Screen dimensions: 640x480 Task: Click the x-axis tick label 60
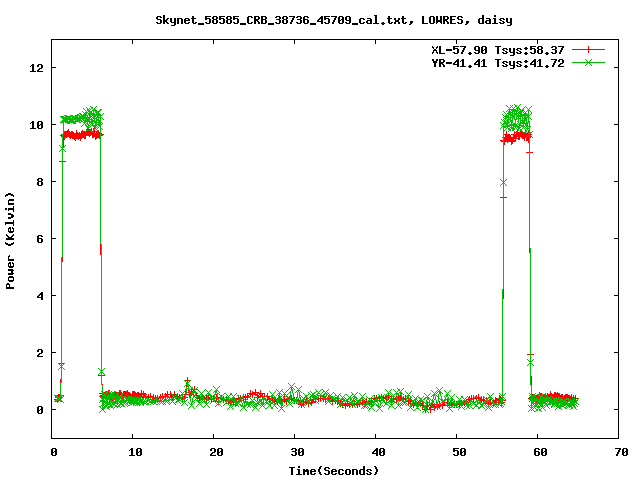click(540, 452)
